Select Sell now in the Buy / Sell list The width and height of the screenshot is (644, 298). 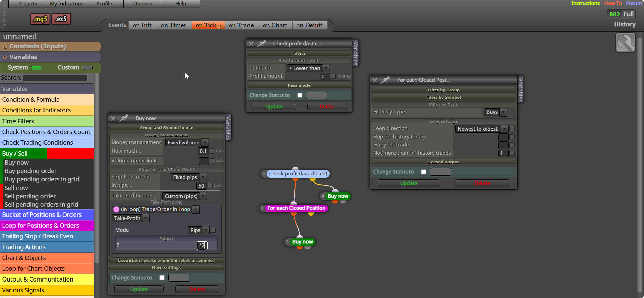pyautogui.click(x=16, y=188)
